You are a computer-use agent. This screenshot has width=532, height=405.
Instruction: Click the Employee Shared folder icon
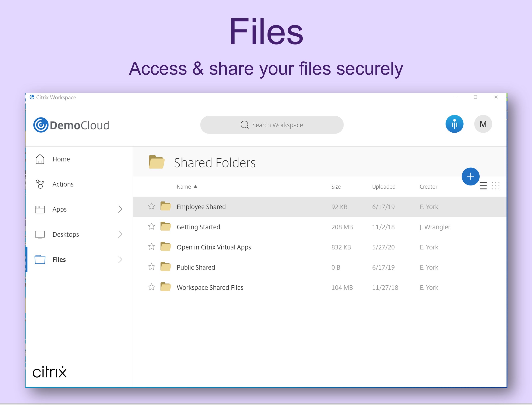pos(166,206)
